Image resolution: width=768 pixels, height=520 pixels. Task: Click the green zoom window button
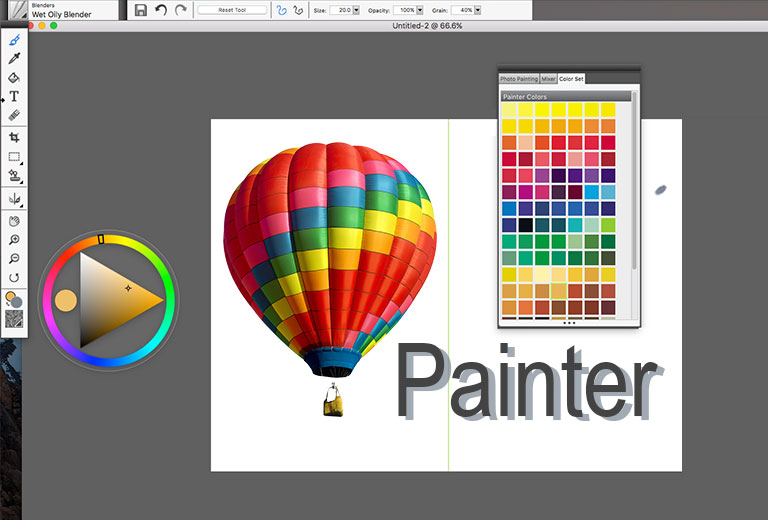pyautogui.click(x=54, y=25)
